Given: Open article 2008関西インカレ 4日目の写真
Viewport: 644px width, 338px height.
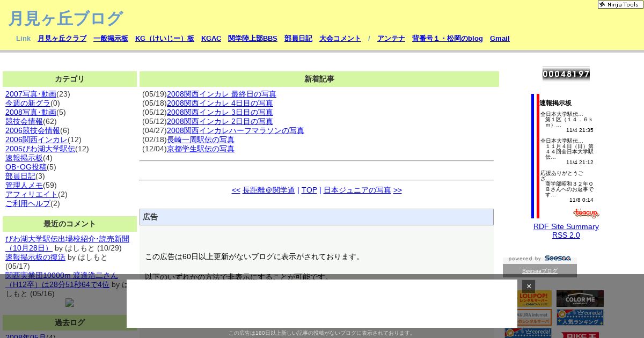Looking at the screenshot, I should 220,103.
